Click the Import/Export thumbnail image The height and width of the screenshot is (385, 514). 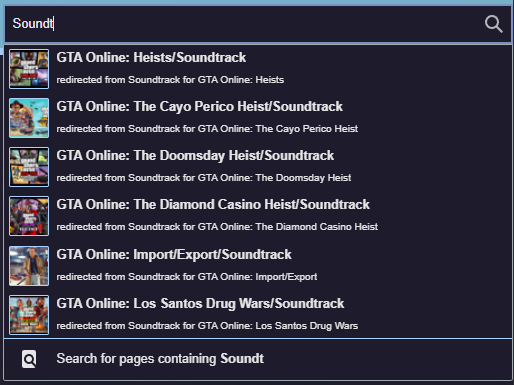click(29, 266)
